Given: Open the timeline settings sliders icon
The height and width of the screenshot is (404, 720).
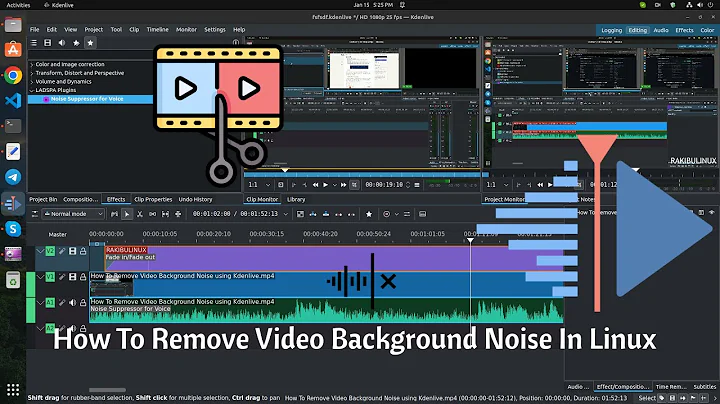Looking at the screenshot, I should click(407, 214).
